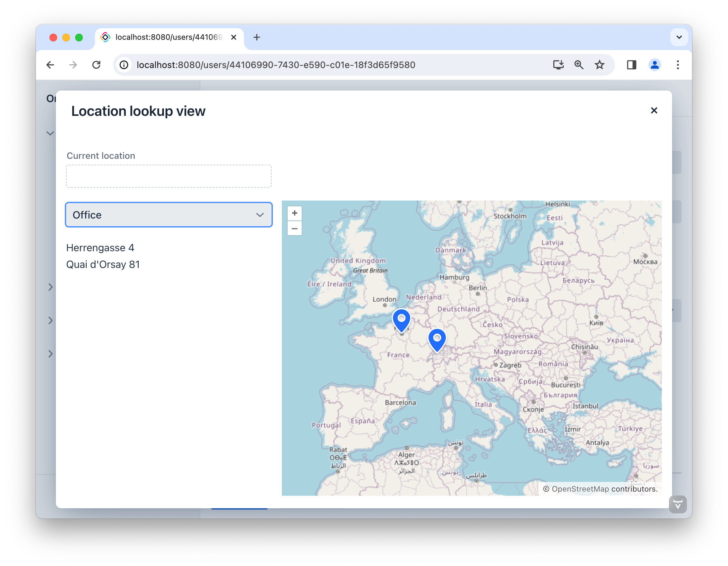Click inside the Current location input field
The image size is (728, 566).
pos(169,176)
